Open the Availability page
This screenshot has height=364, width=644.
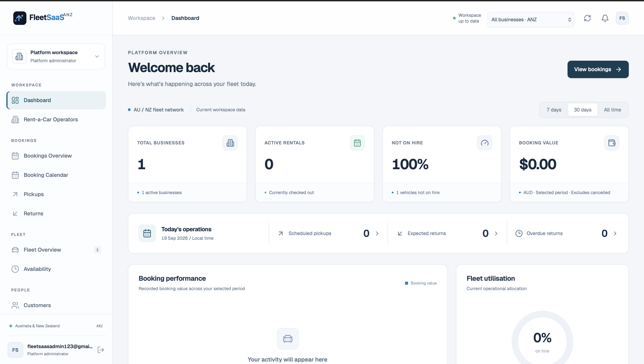[x=56, y=269]
